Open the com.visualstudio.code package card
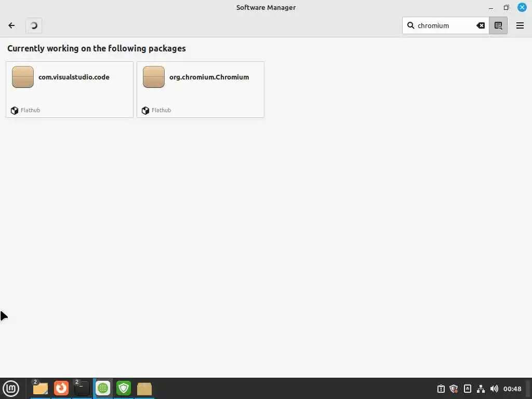 point(70,89)
